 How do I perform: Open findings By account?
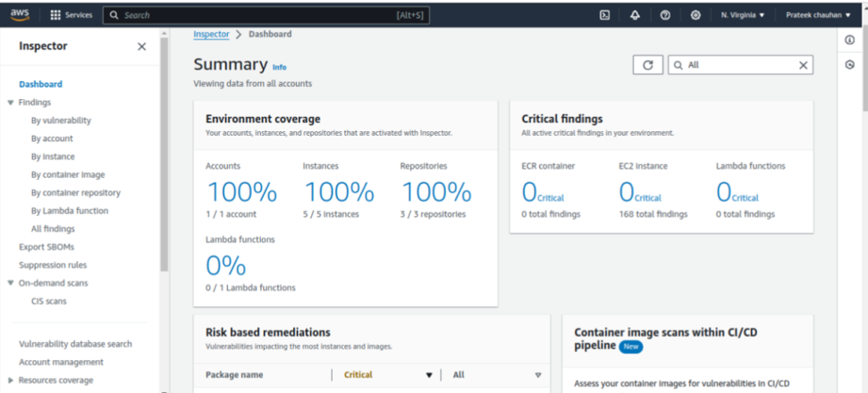(x=52, y=139)
